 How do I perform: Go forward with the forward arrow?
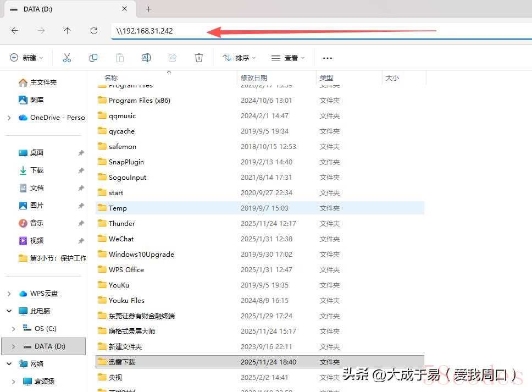click(x=41, y=31)
